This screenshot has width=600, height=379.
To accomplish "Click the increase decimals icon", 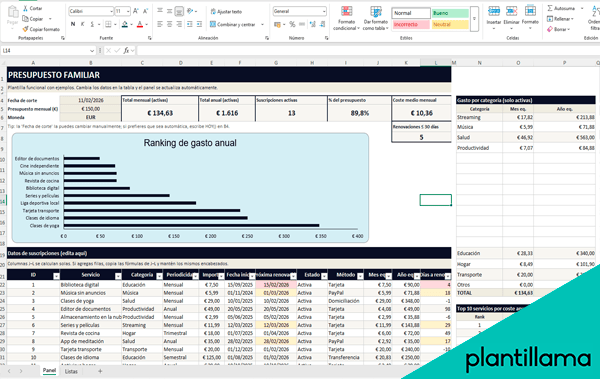I will tap(313, 24).
